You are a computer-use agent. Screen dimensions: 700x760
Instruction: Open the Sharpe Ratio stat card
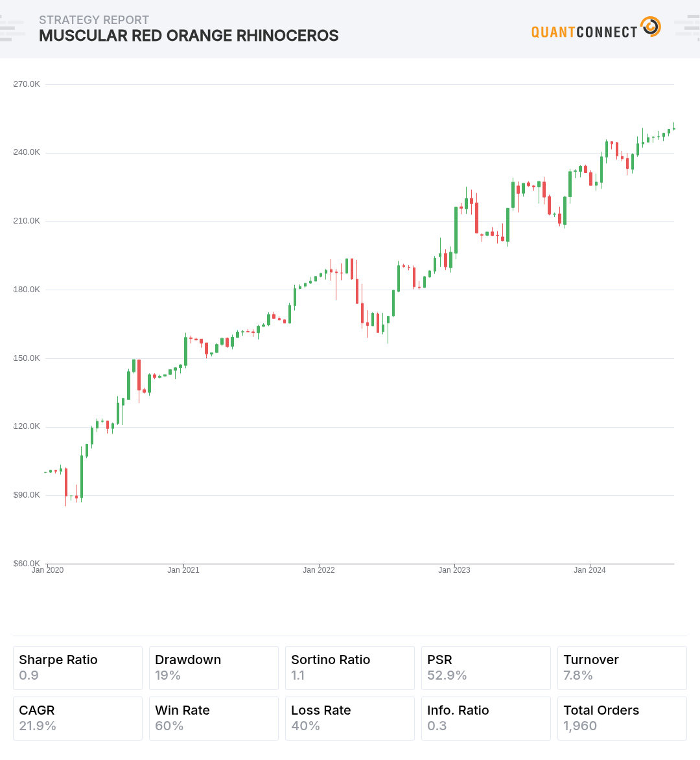click(78, 667)
